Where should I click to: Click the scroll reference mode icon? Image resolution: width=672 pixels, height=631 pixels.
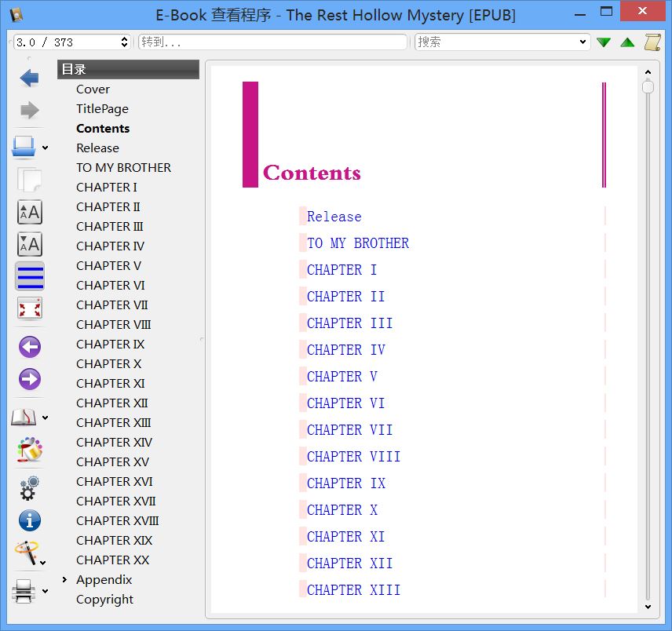652,42
